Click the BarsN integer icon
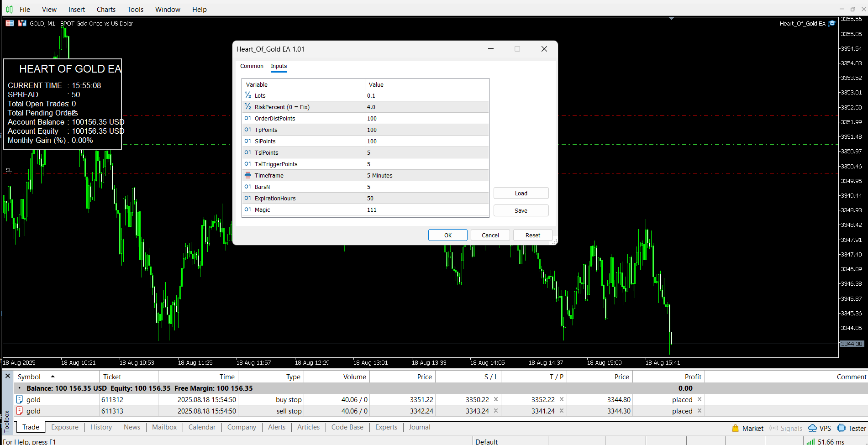868x445 pixels. coord(247,187)
